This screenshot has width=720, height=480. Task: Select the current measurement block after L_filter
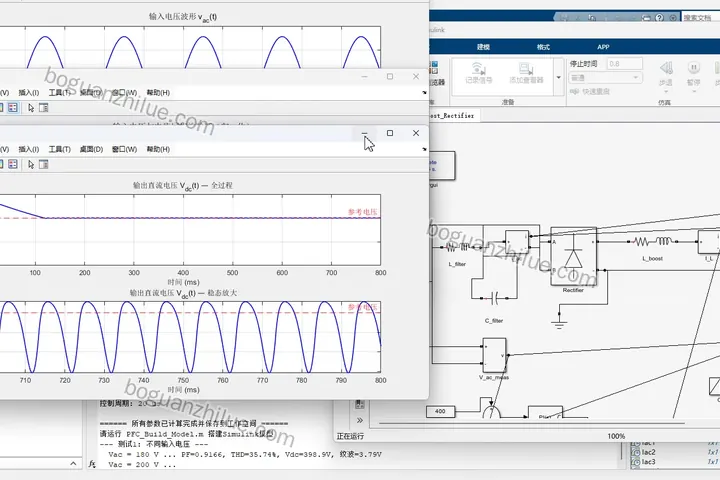click(x=517, y=242)
